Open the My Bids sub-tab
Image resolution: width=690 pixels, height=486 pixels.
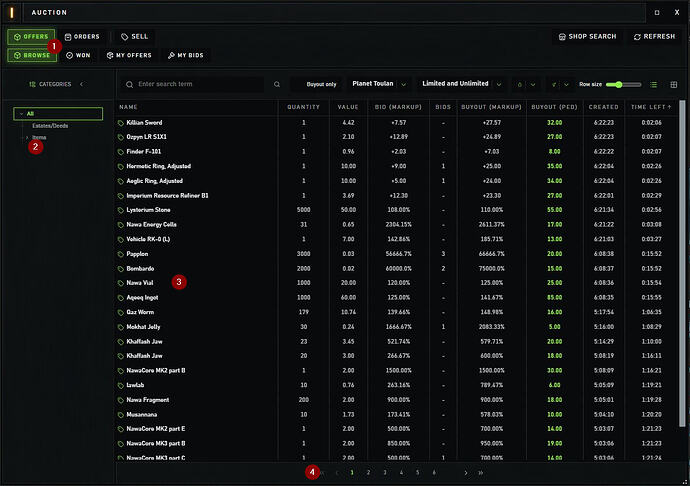(185, 55)
